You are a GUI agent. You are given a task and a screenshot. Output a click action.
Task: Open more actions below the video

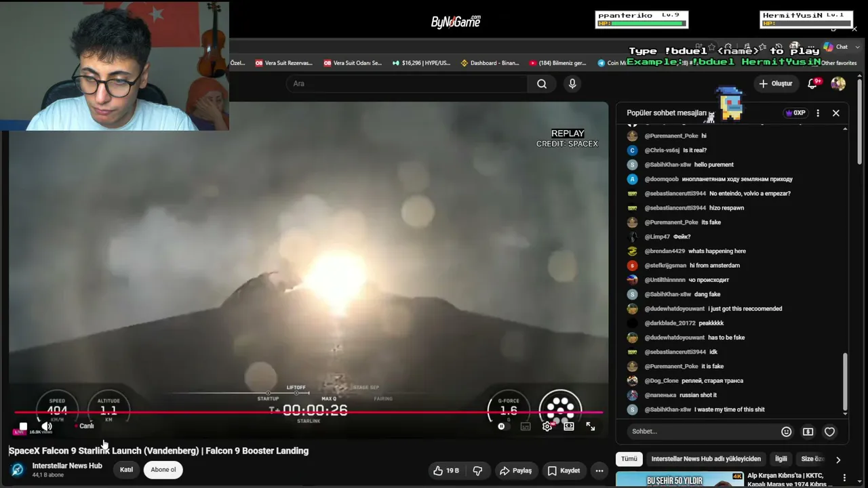599,470
